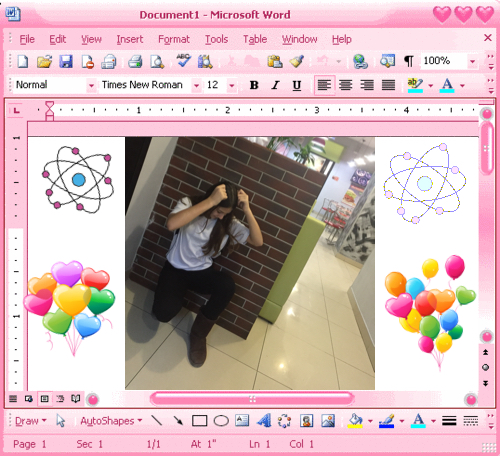
Task: Run Spelling and Grammar check
Action: 183,61
